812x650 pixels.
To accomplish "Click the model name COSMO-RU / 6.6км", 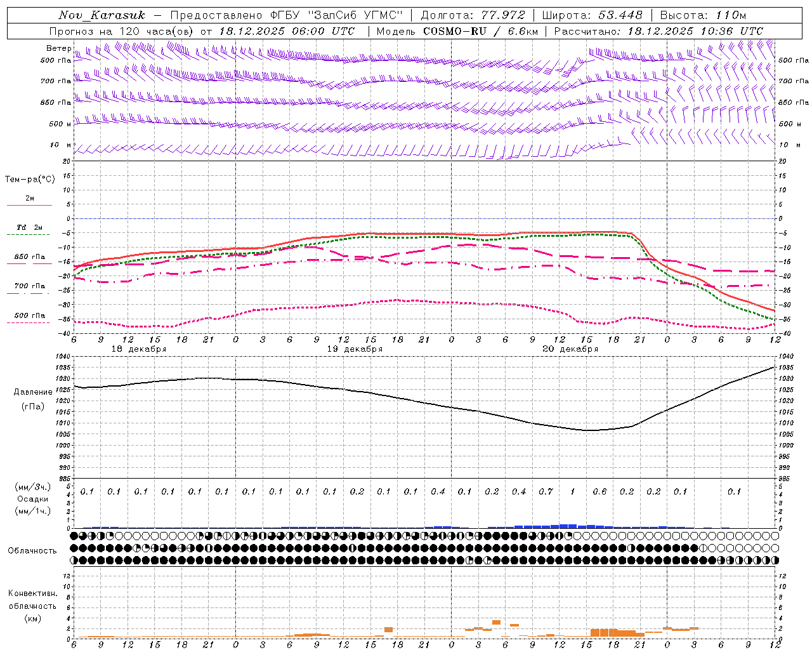I will tap(480, 31).
